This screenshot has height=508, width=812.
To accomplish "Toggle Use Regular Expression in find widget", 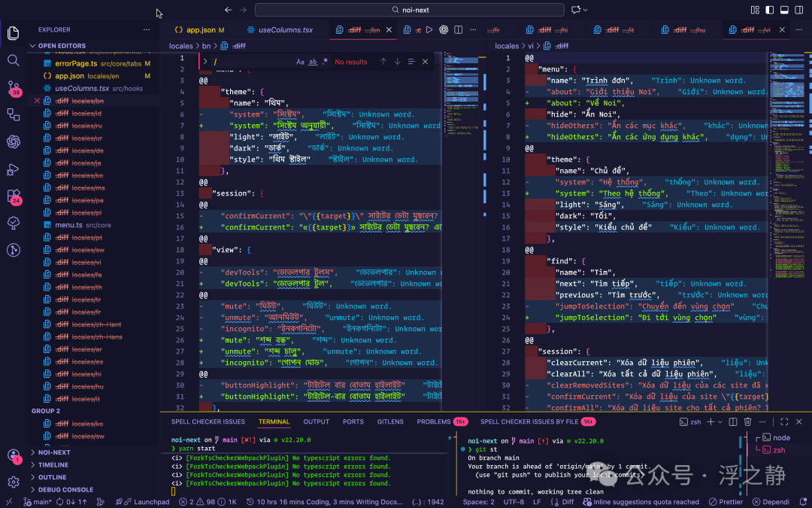I will point(325,62).
